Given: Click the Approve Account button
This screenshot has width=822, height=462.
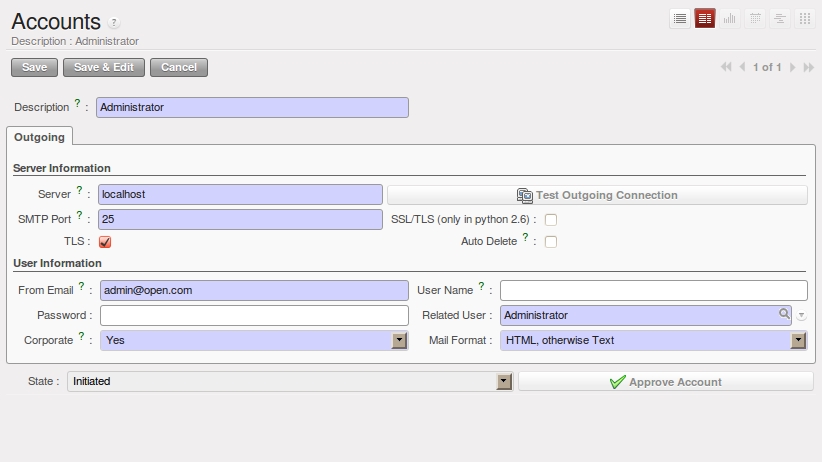Looking at the screenshot, I should point(666,382).
